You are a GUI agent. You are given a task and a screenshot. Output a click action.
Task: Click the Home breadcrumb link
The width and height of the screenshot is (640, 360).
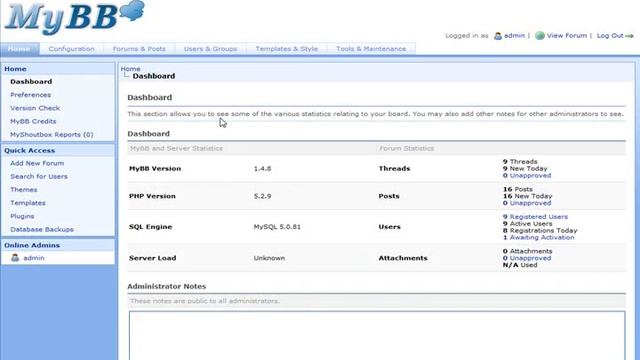click(x=130, y=69)
